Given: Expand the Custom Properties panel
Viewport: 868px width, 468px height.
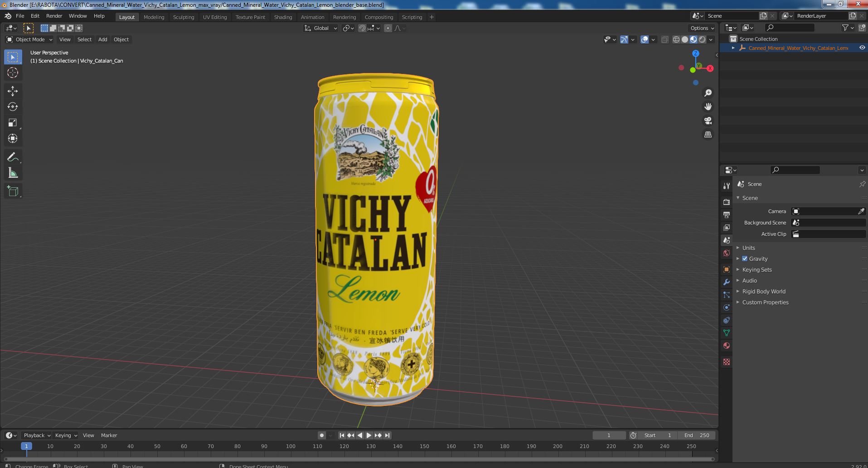Looking at the screenshot, I should pos(765,302).
